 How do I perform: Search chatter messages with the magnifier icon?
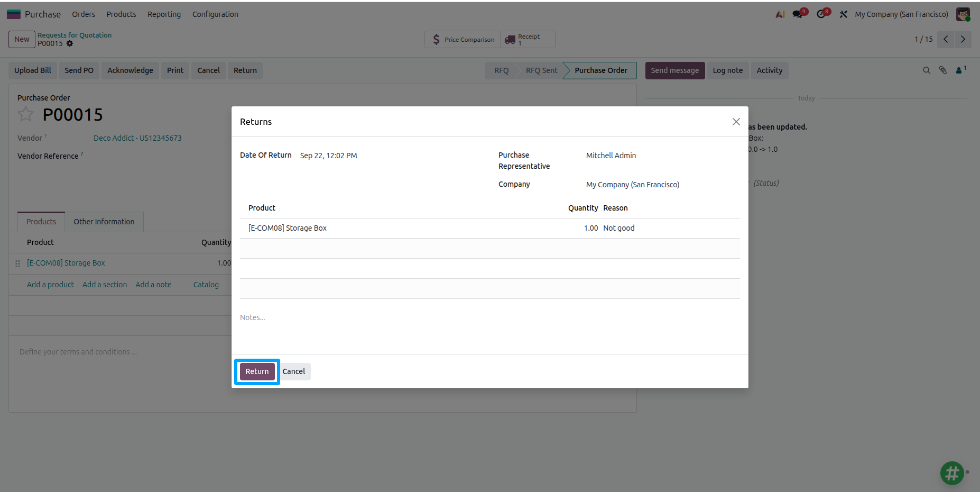(927, 70)
